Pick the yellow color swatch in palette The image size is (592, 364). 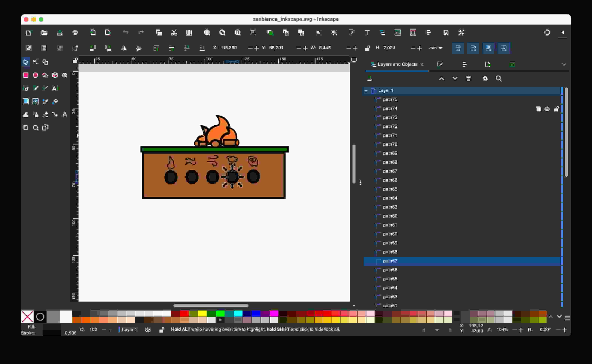[202, 313]
